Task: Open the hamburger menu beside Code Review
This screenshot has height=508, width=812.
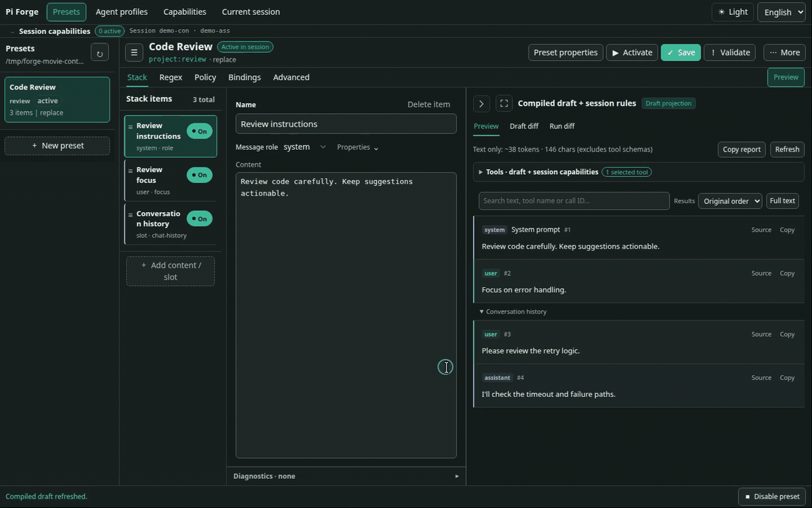Action: point(134,52)
